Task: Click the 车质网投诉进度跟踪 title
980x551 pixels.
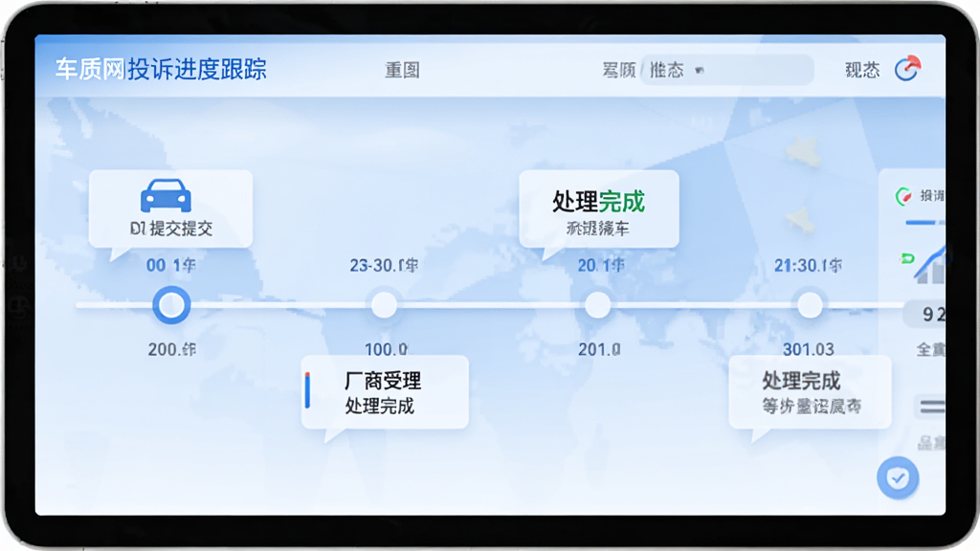Action: pos(161,69)
